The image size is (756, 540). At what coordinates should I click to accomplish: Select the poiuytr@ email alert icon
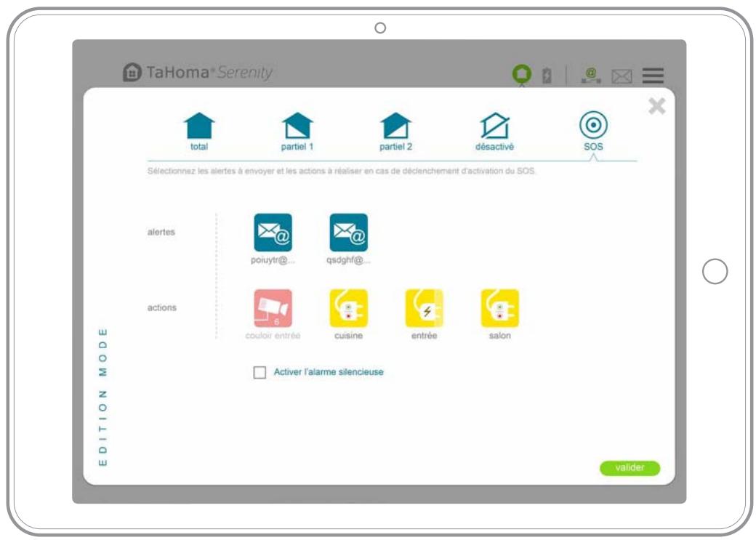(x=273, y=233)
